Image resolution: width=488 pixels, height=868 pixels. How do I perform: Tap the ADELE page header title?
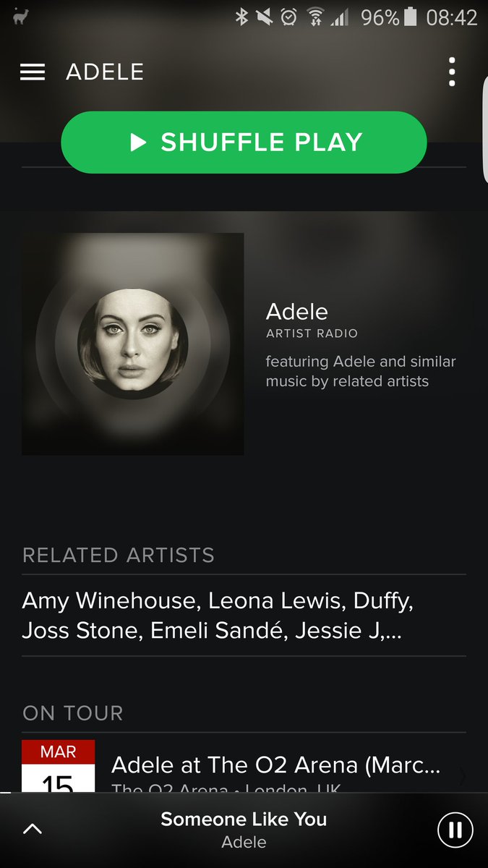click(105, 72)
